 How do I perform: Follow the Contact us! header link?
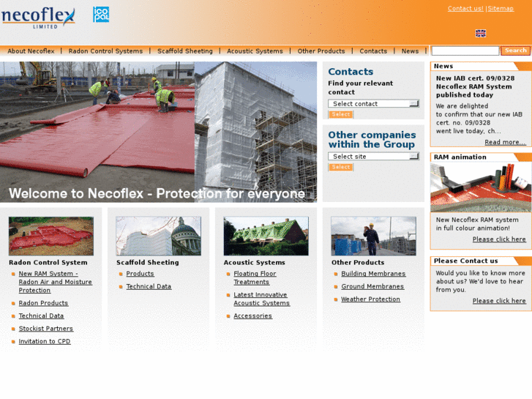pos(465,9)
